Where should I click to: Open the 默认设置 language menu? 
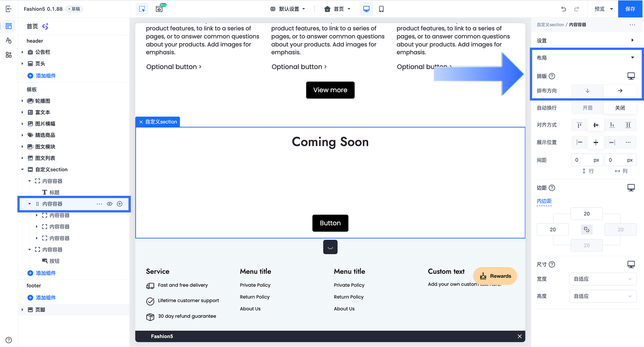tap(288, 9)
